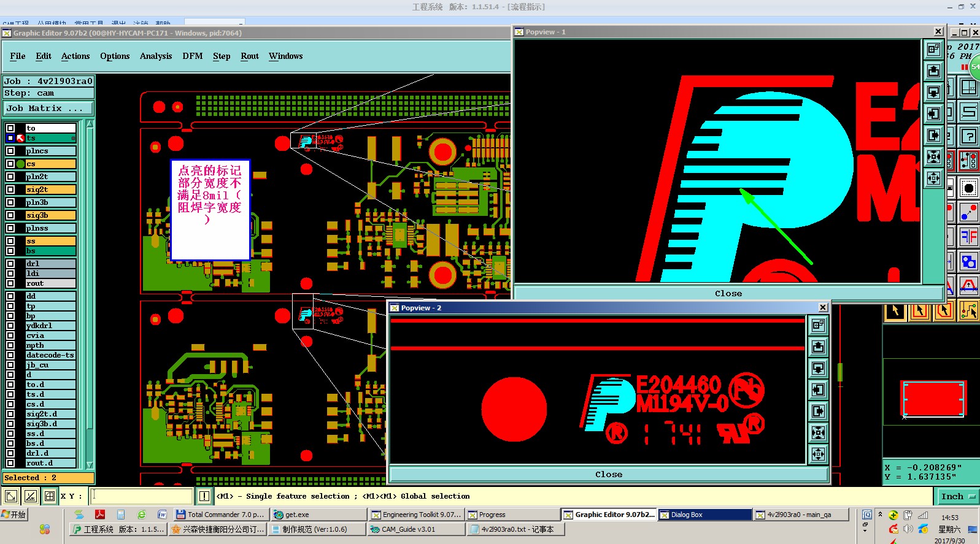Toggle checkbox for layer datecode-ts

coord(10,355)
